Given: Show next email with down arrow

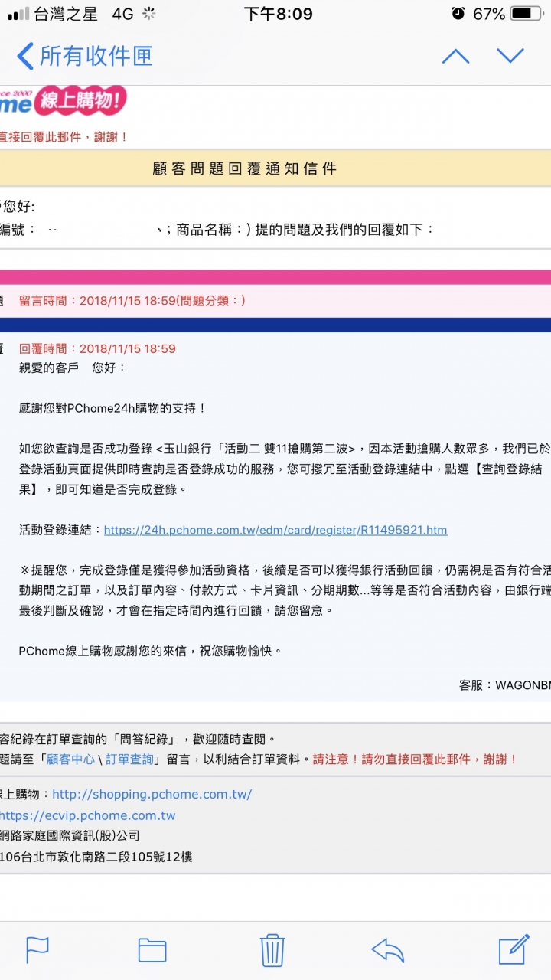Looking at the screenshot, I should 510,56.
